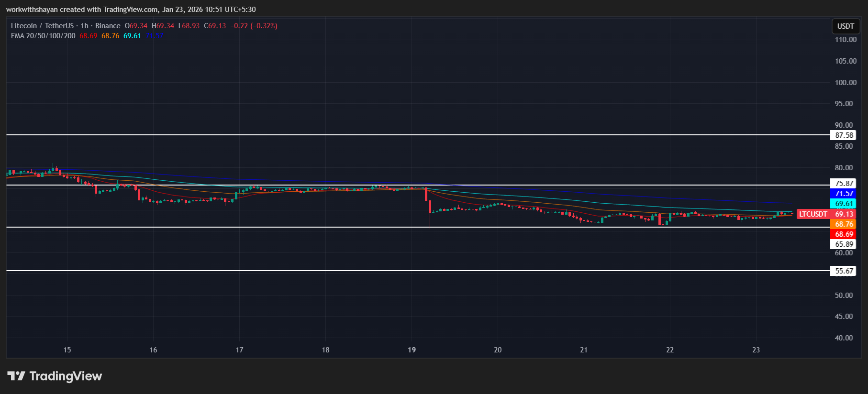
Task: Click the LTCUSDT price tag on the chart
Action: point(813,214)
